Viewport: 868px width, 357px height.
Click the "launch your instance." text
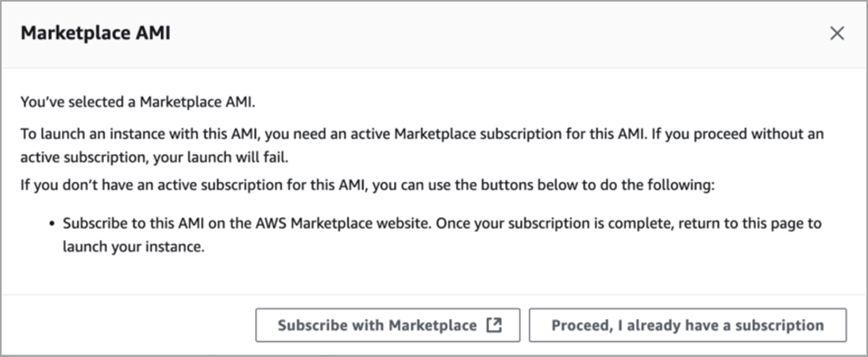coord(134,246)
